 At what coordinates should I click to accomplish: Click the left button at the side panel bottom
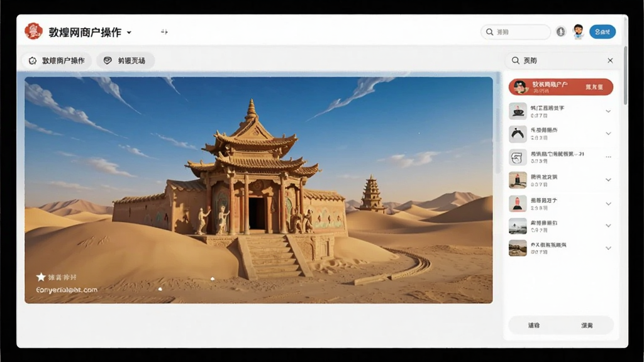pos(534,326)
